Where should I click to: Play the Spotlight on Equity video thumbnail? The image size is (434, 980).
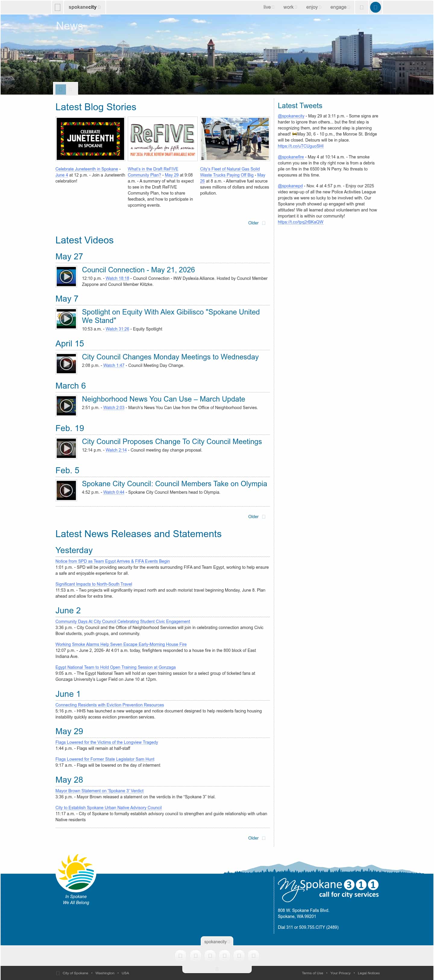pos(66,318)
